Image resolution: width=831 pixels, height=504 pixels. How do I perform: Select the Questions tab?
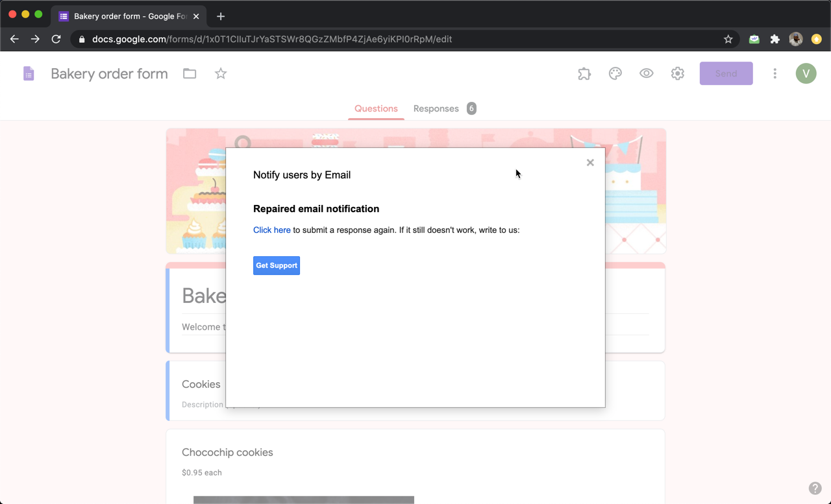coord(376,108)
